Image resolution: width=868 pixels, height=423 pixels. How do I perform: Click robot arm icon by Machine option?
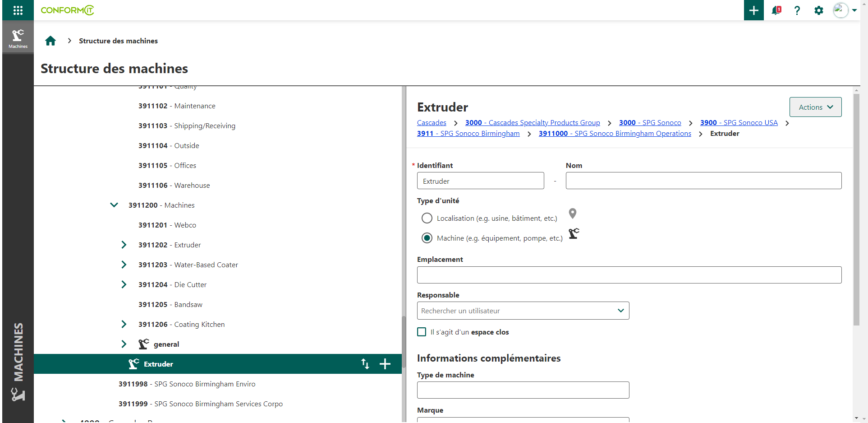click(574, 233)
